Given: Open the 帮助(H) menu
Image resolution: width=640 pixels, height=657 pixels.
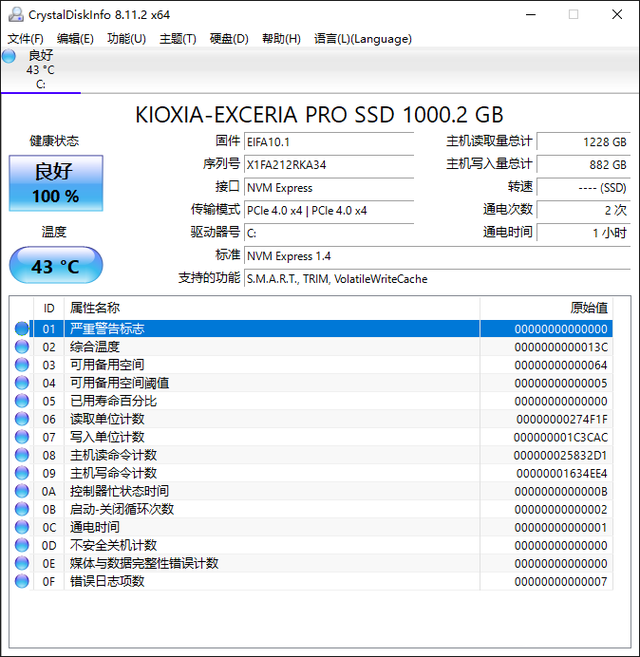Looking at the screenshot, I should 281,39.
